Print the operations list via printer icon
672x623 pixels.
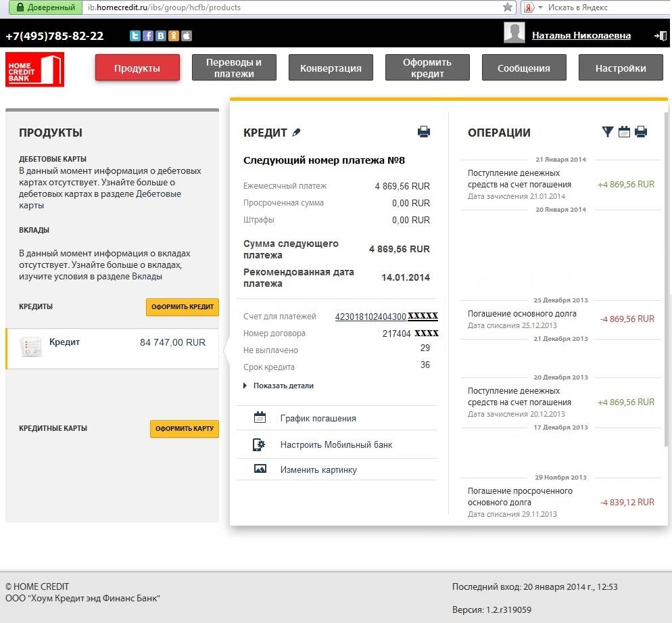pos(641,132)
